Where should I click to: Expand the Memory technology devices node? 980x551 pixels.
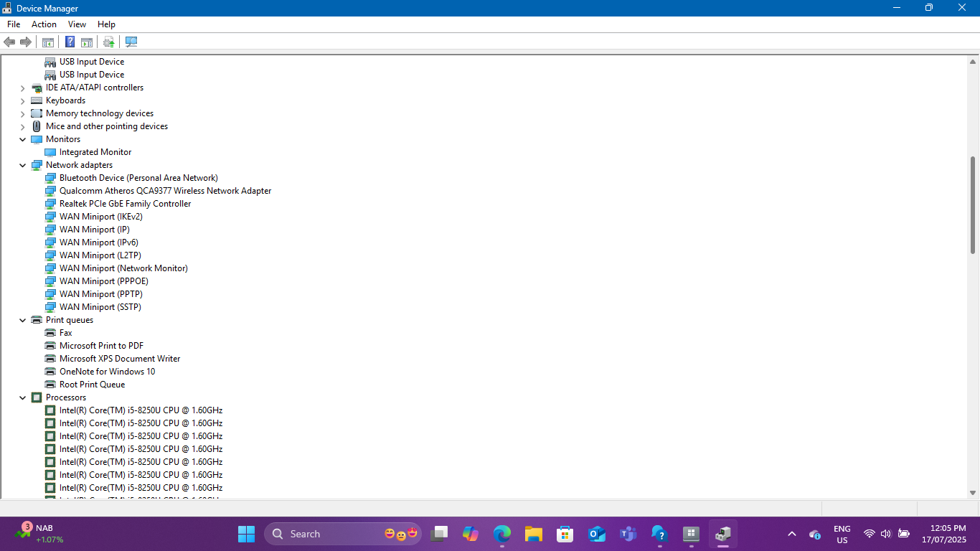(x=23, y=113)
